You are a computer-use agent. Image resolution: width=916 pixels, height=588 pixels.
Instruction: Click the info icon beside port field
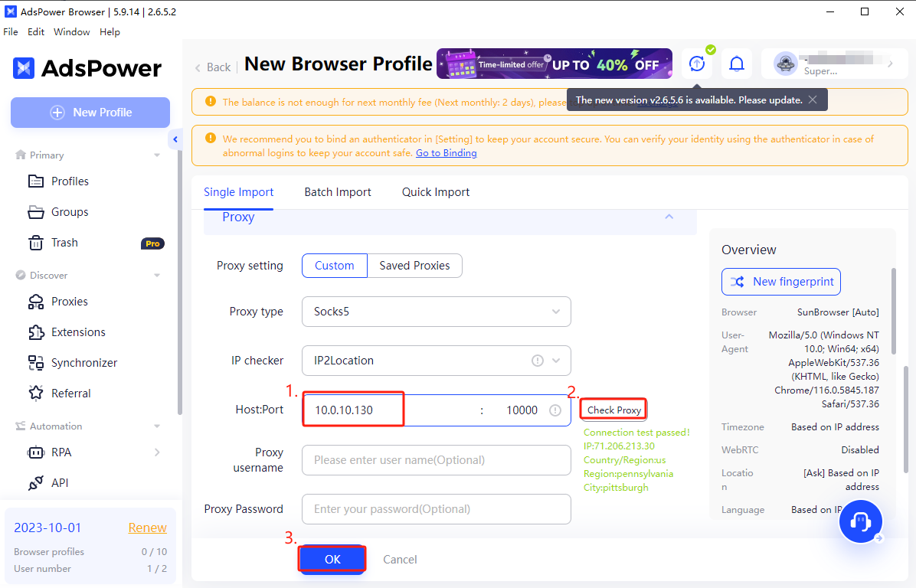555,410
